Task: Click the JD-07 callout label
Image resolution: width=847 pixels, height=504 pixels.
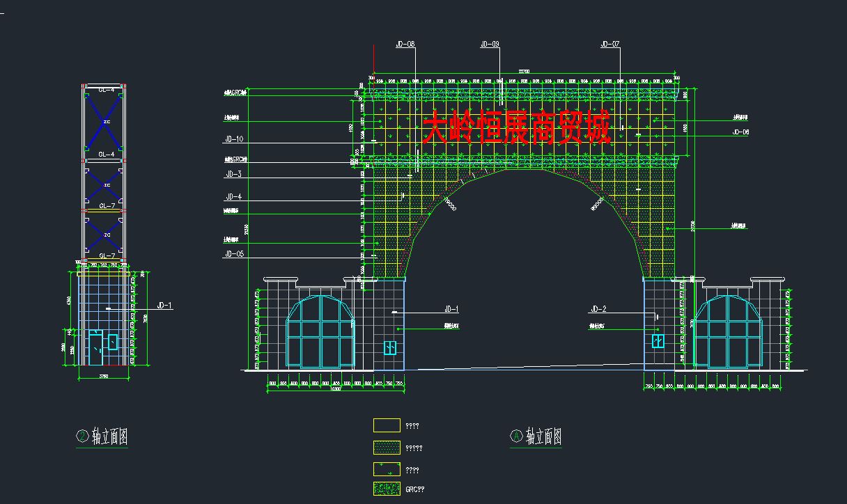Action: [x=609, y=45]
